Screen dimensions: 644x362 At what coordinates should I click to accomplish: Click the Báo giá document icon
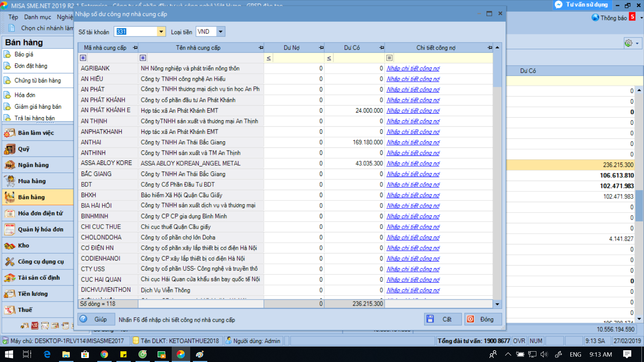click(7, 54)
